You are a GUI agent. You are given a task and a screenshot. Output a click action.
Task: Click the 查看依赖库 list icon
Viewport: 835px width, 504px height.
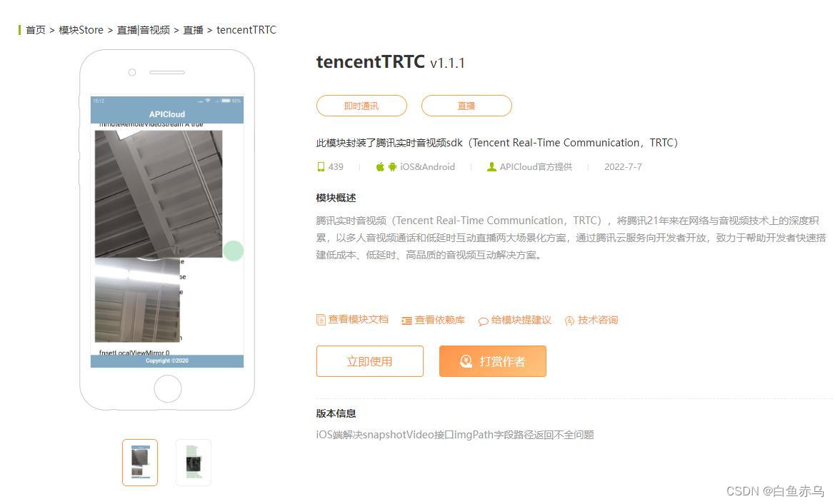tap(407, 321)
